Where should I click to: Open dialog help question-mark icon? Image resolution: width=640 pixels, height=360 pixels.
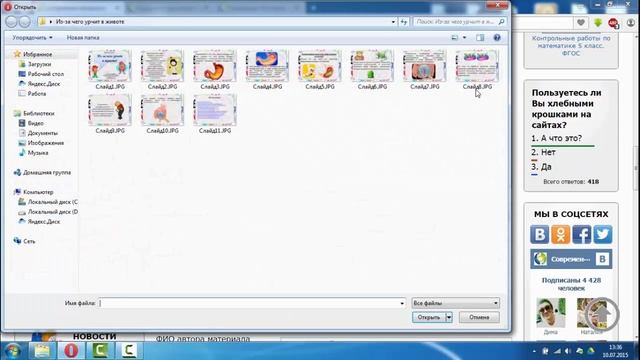497,38
